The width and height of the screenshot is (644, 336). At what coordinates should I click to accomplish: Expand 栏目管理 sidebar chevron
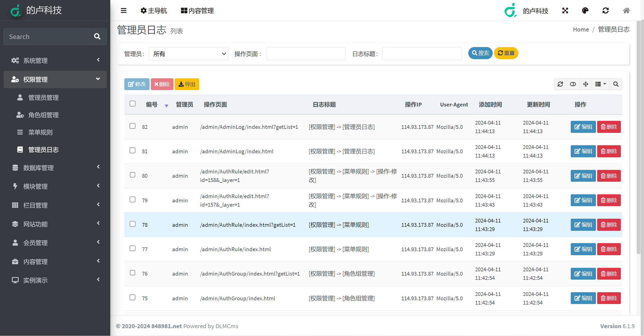point(98,204)
